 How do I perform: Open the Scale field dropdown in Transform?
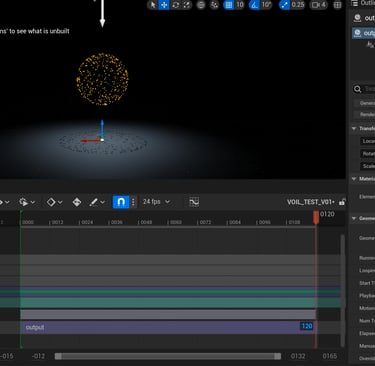tap(368, 166)
